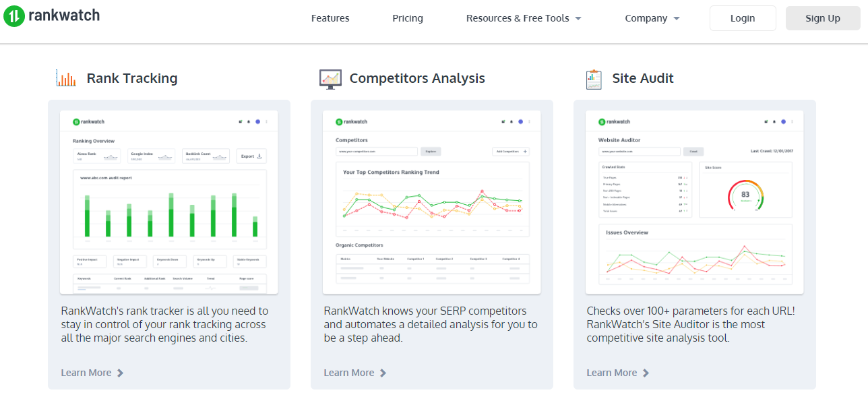Select Pricing in the navigation bar

(407, 18)
